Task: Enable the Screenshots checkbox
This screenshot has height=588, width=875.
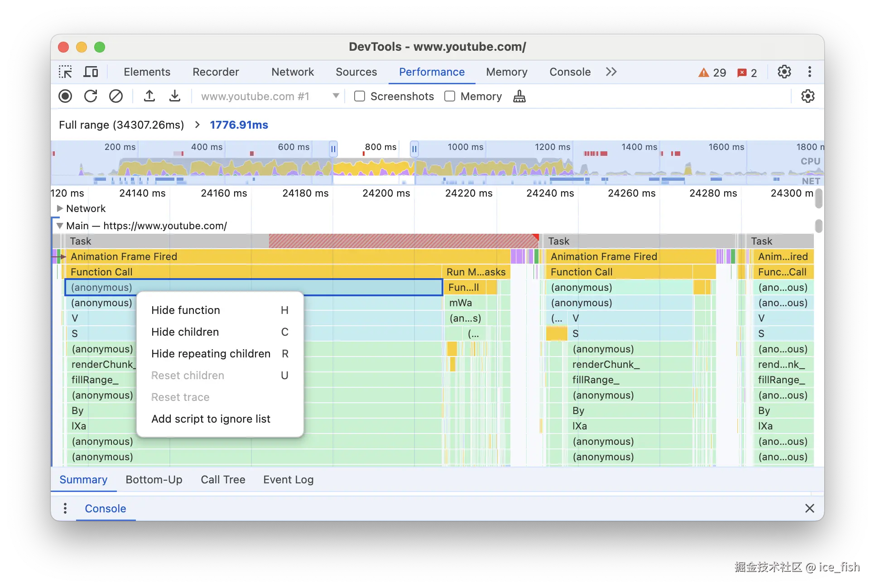Action: point(360,96)
